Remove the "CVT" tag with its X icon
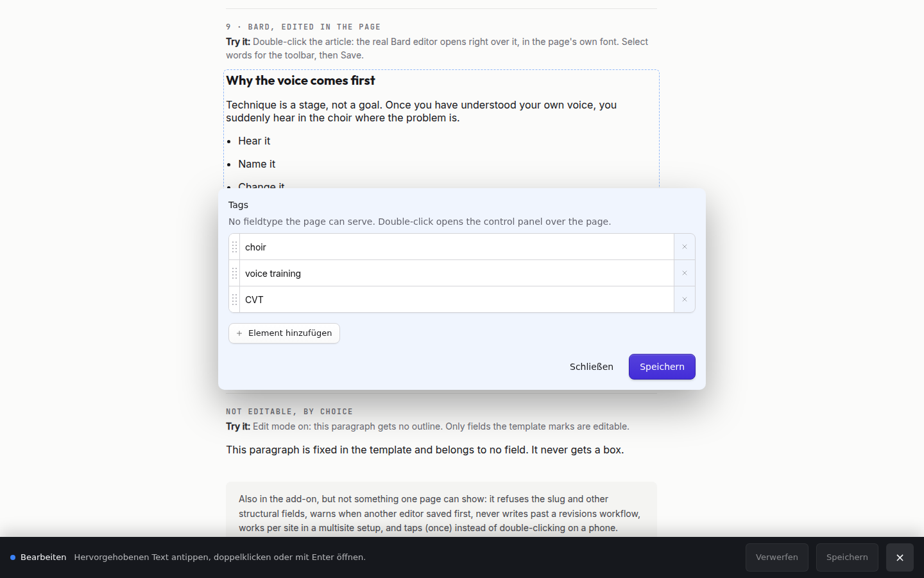This screenshot has width=924, height=578. [x=685, y=299]
